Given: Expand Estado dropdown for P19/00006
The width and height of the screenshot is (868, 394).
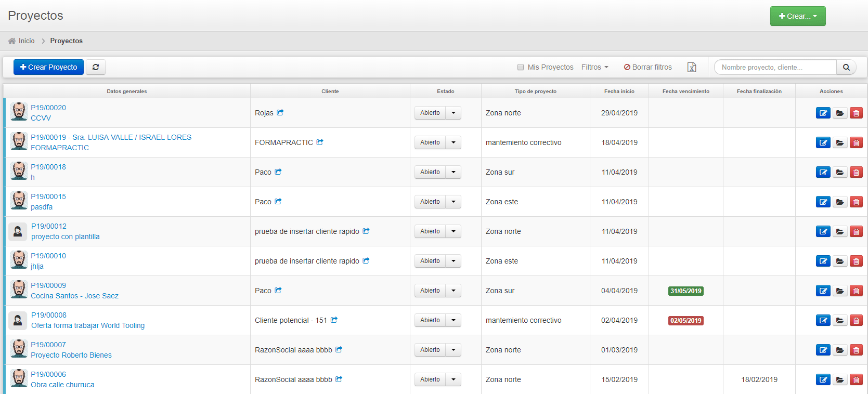Looking at the screenshot, I should tap(454, 379).
